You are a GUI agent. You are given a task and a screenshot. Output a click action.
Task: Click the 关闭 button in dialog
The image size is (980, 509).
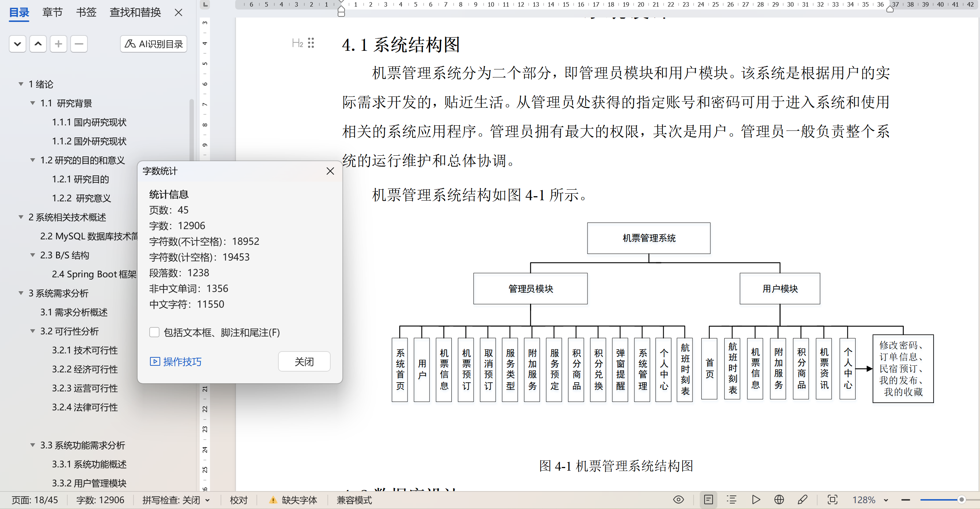pos(304,361)
